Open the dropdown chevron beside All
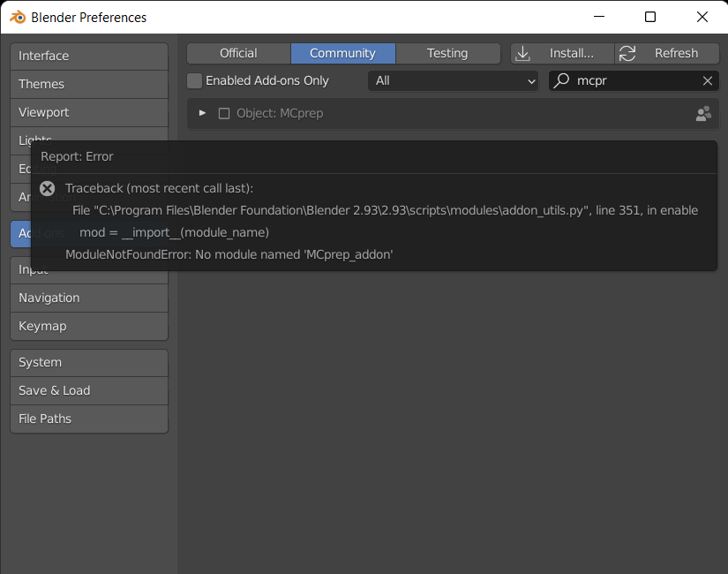Image resolution: width=728 pixels, height=574 pixels. tap(530, 80)
